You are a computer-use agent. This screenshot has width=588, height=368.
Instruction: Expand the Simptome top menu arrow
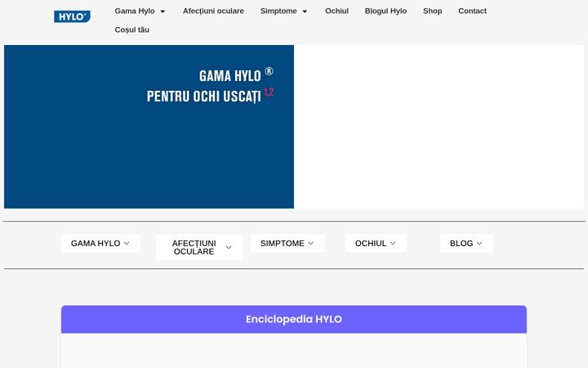[305, 11]
